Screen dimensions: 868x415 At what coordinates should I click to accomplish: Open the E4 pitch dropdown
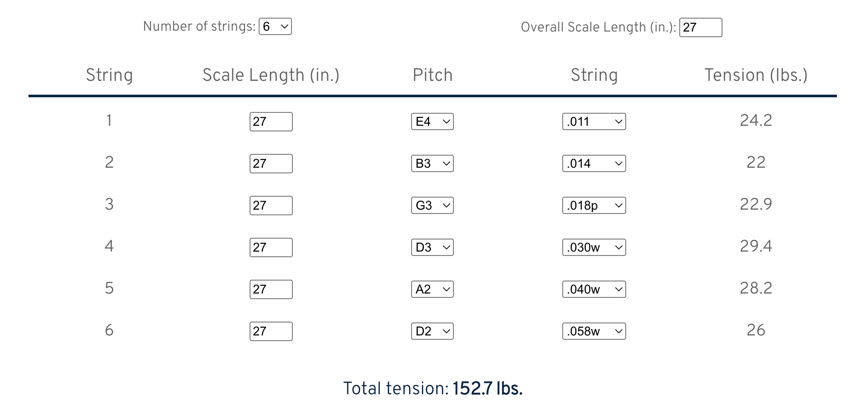432,121
